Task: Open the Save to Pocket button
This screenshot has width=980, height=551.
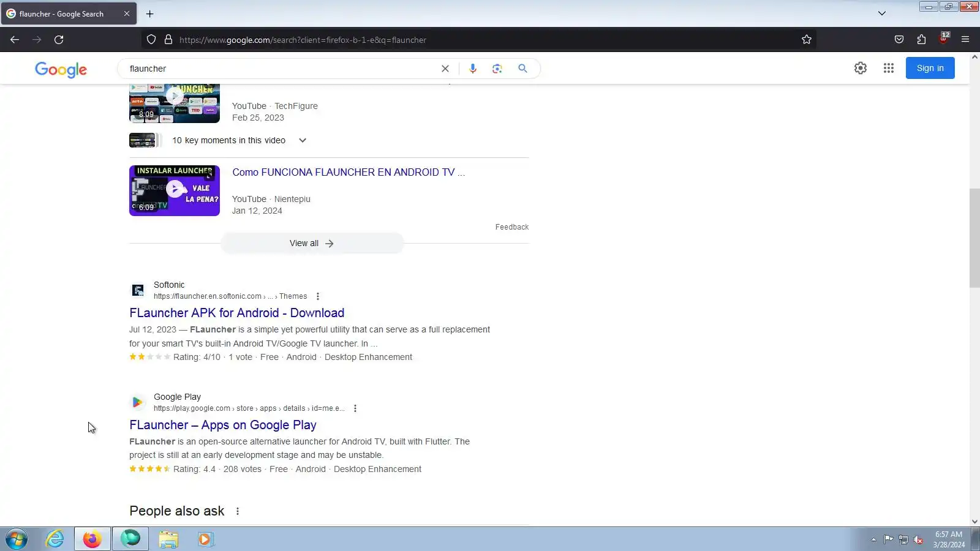Action: click(899, 40)
